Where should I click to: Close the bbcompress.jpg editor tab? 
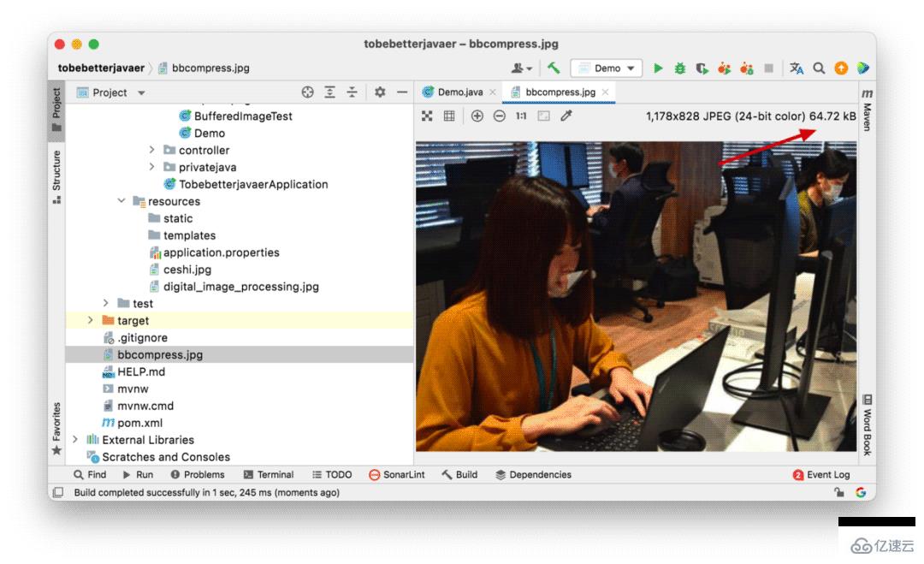click(605, 92)
